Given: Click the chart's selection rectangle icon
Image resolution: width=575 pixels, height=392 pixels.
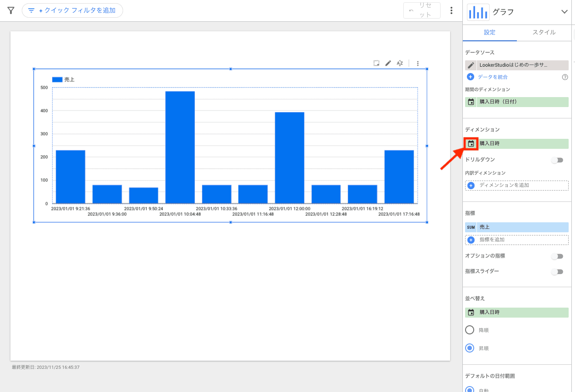Looking at the screenshot, I should (377, 63).
